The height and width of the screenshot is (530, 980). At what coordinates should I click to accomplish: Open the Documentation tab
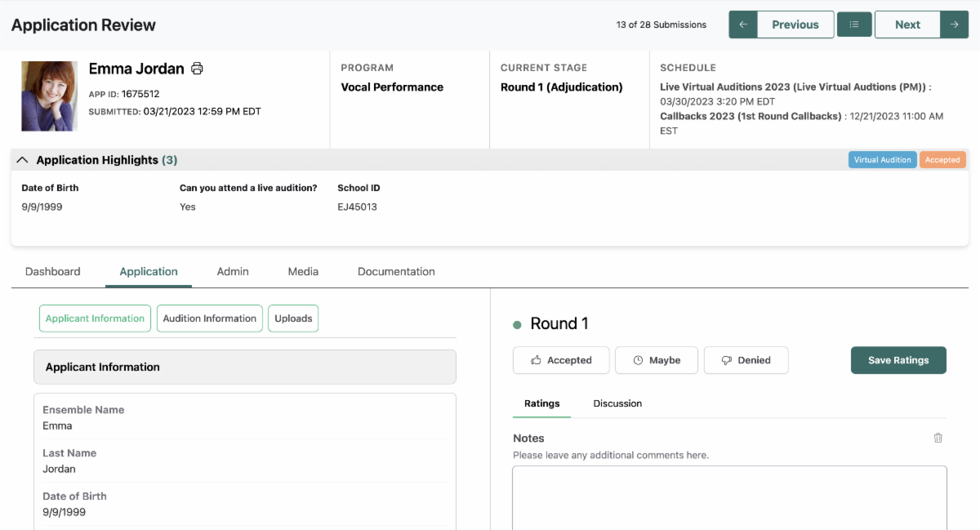click(x=396, y=271)
